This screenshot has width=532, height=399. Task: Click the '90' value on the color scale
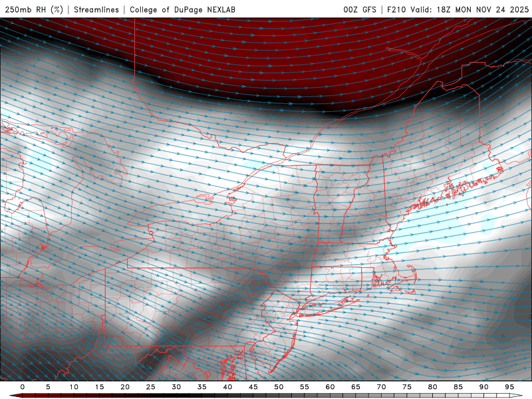tap(484, 387)
